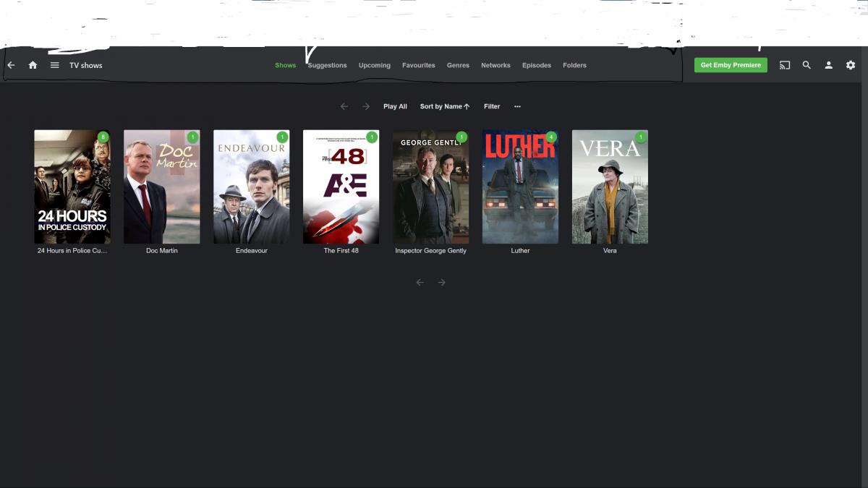Click unplayed badge on George Gently poster

click(x=461, y=137)
